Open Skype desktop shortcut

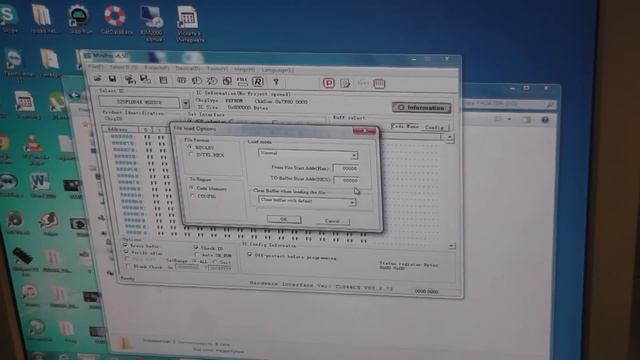(9, 18)
